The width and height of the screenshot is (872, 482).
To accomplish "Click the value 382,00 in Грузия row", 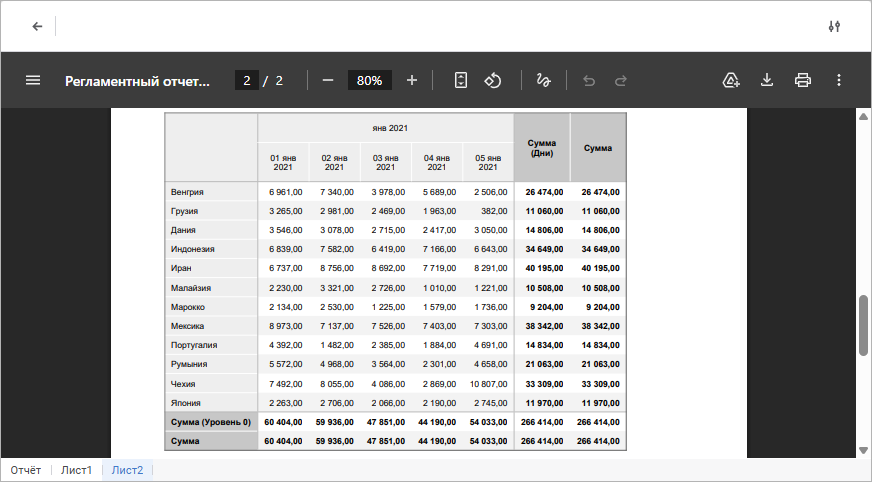I will coord(494,211).
